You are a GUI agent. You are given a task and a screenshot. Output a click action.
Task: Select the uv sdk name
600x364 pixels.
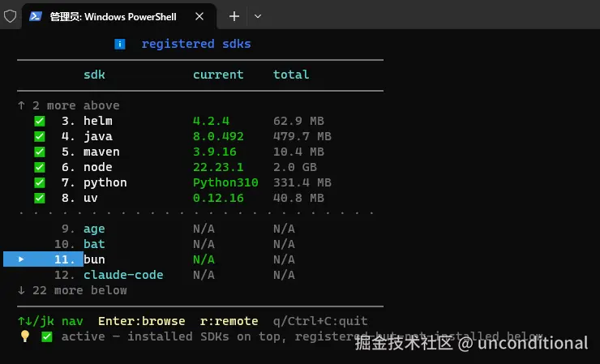coord(91,199)
